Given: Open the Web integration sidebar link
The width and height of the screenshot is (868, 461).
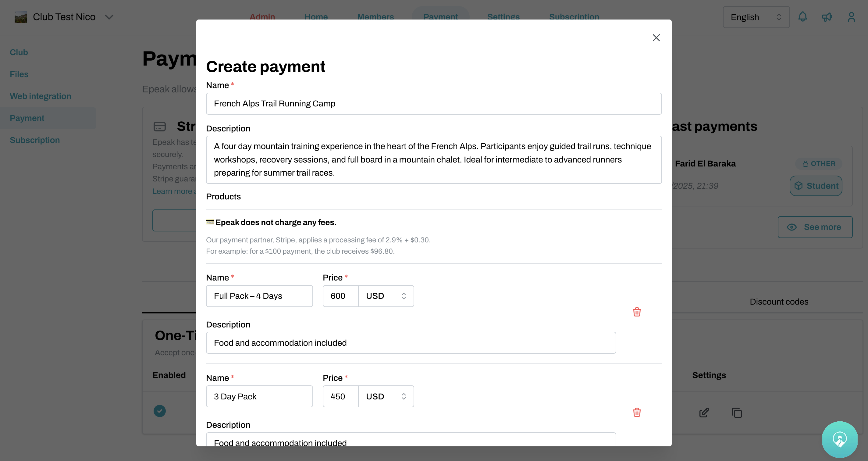Looking at the screenshot, I should coord(41,96).
